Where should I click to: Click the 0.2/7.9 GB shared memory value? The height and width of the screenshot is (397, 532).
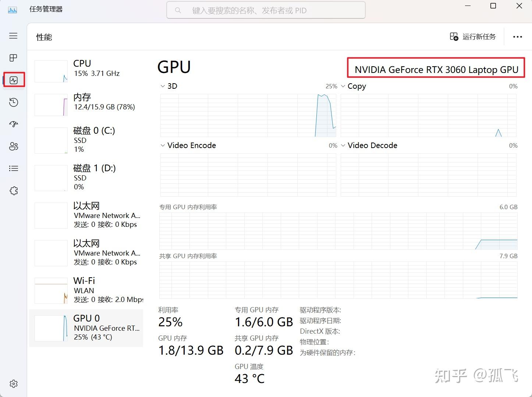tap(264, 350)
